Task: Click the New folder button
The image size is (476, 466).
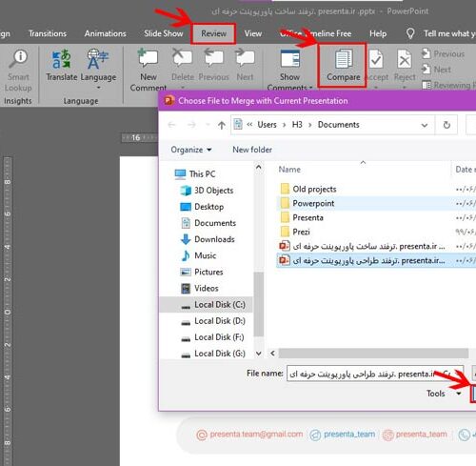Action: pyautogui.click(x=252, y=150)
